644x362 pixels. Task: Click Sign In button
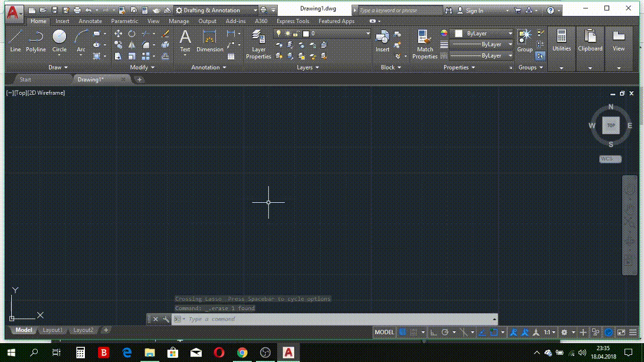coord(471,11)
